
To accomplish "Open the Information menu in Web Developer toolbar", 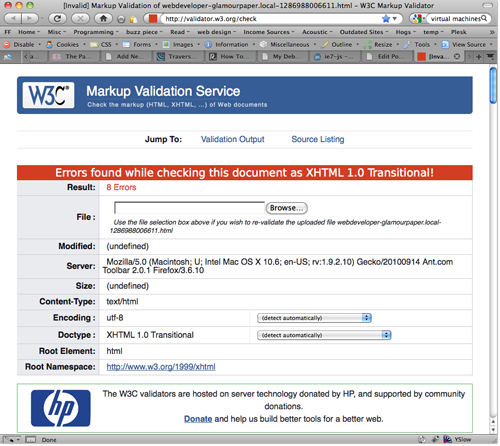I will click(x=230, y=44).
